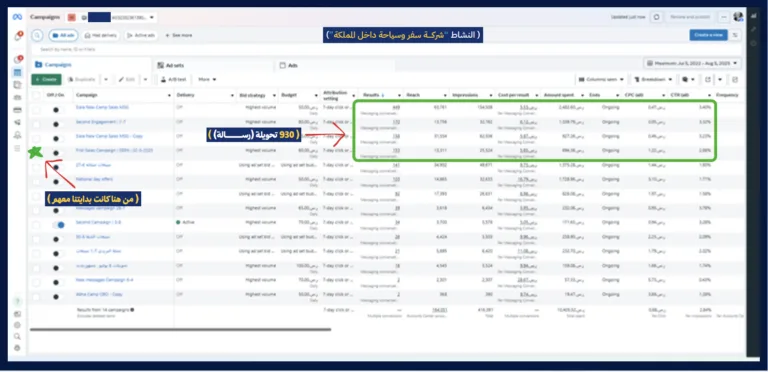This screenshot has width=768, height=372.
Task: Click the blue Create a view button
Action: 708,35
